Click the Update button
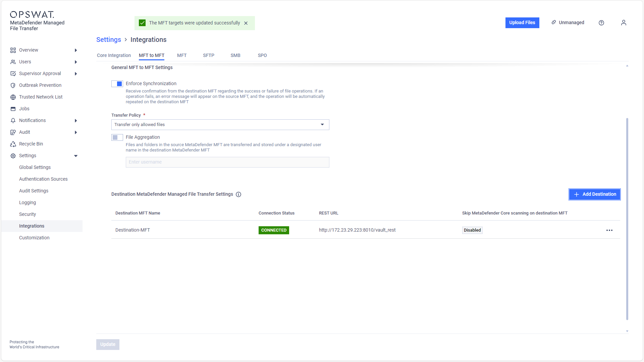 click(x=108, y=345)
